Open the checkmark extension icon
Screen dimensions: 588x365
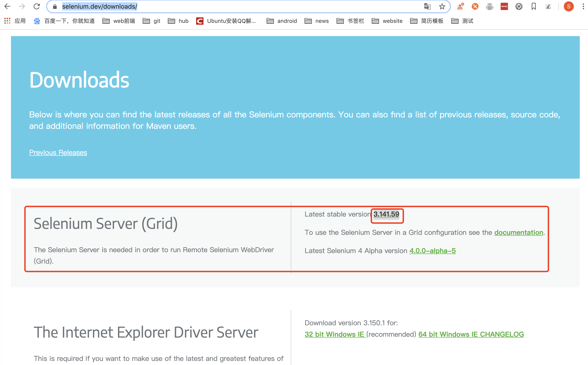(548, 7)
